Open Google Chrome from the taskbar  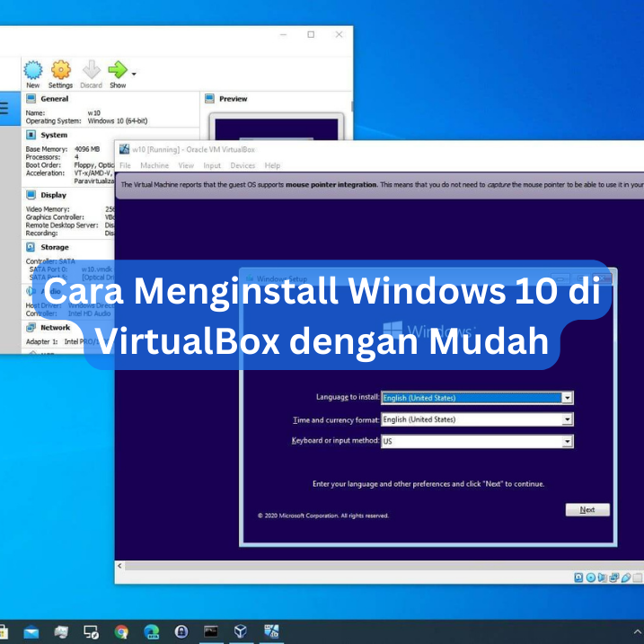121,631
